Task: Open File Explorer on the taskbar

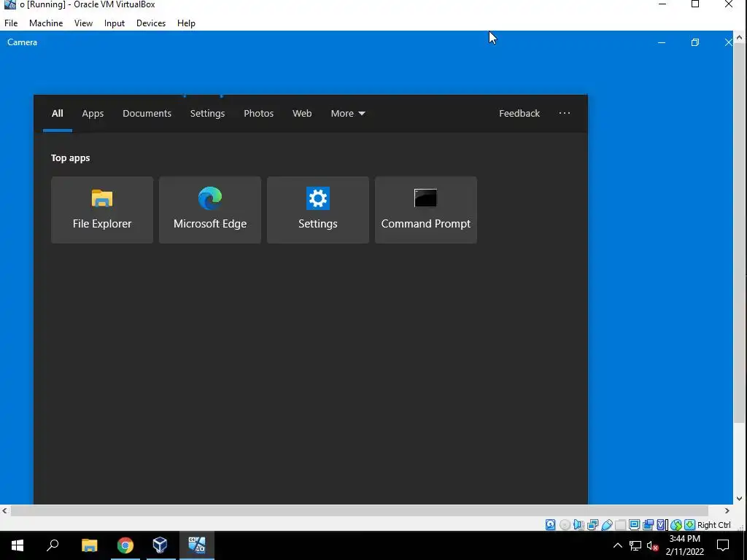Action: tap(90, 545)
